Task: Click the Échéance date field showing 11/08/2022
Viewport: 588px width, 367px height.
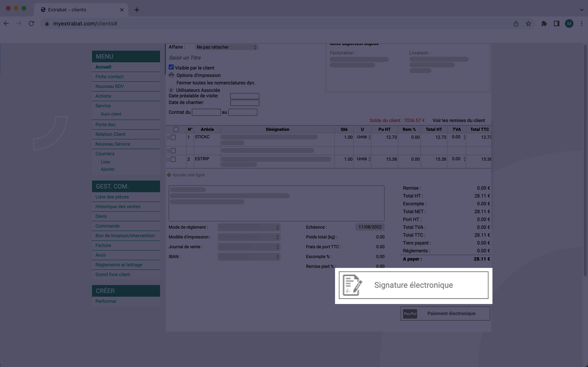Action: coord(370,227)
